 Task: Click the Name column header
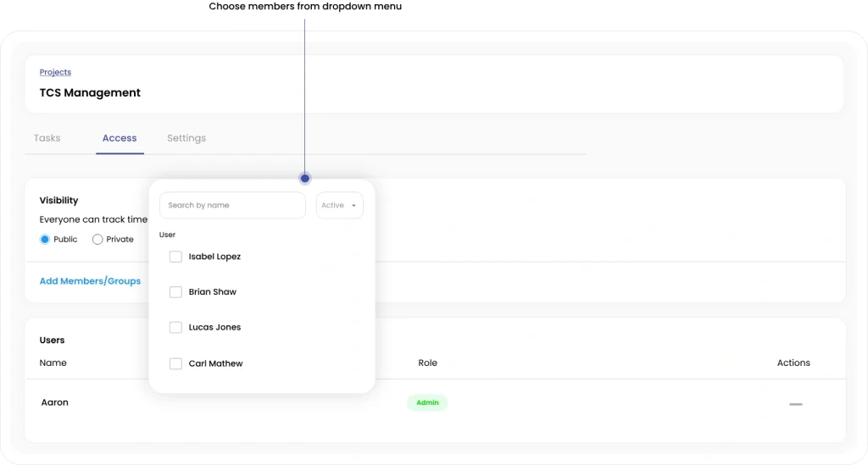point(53,363)
